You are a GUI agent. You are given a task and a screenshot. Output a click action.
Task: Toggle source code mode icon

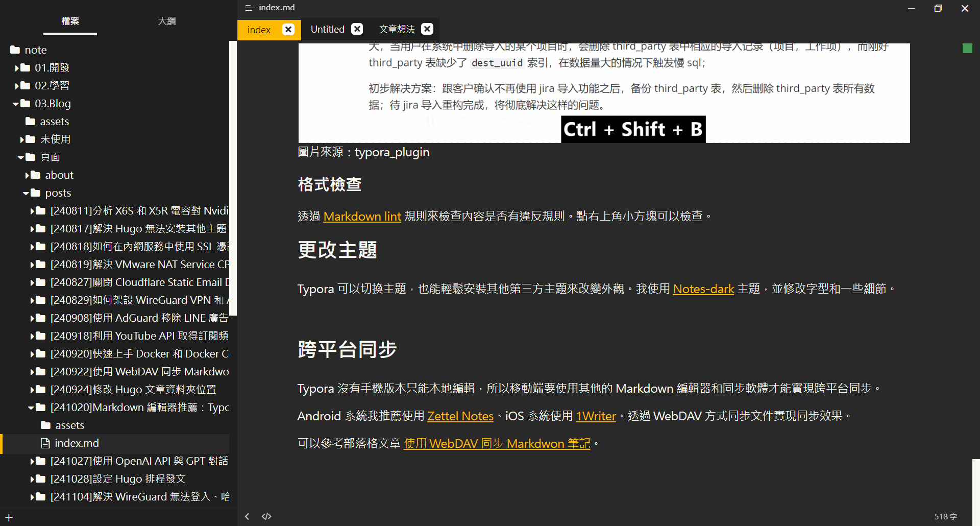click(266, 516)
